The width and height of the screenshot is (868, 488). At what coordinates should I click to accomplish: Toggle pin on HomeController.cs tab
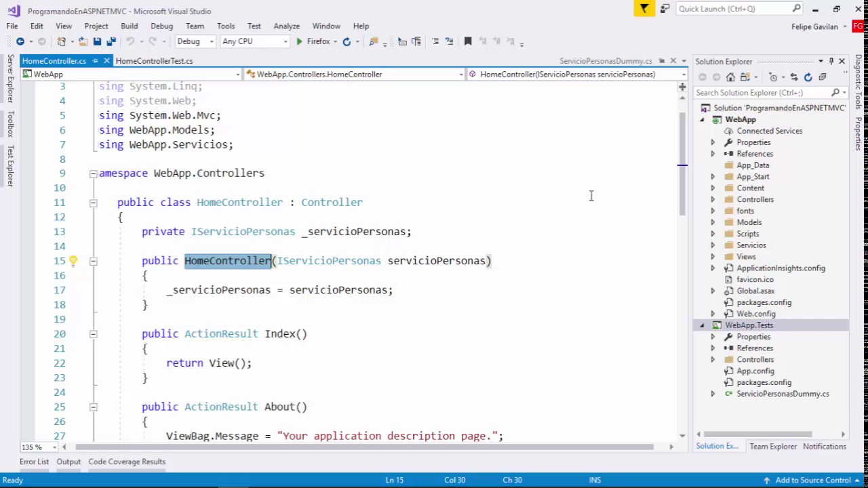95,61
